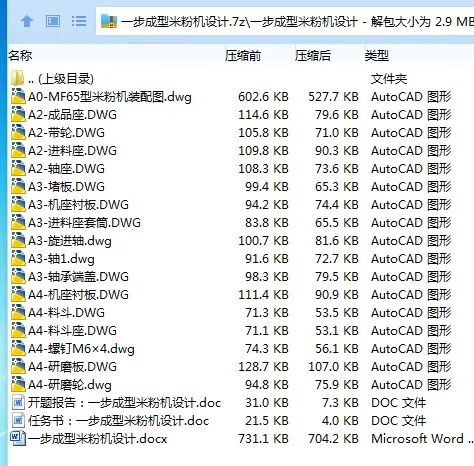This screenshot has width=474, height=466.
Task: Click the archive icon in path bar
Action: tap(109, 22)
